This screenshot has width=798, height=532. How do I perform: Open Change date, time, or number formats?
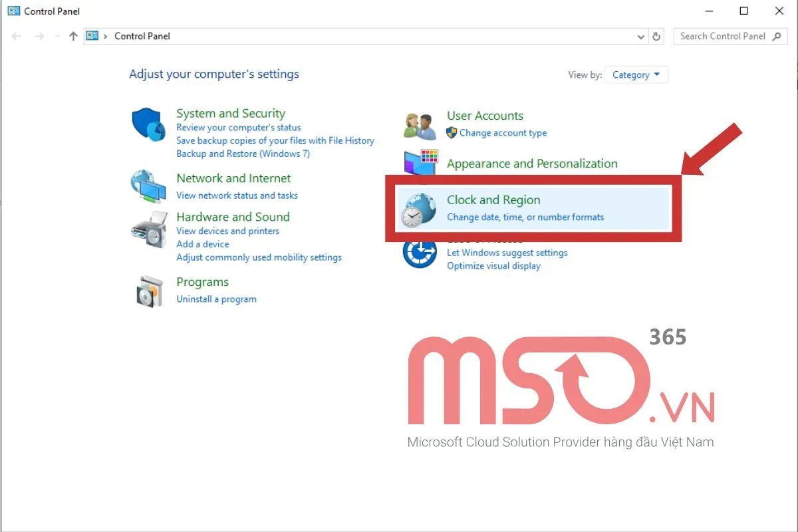[525, 217]
